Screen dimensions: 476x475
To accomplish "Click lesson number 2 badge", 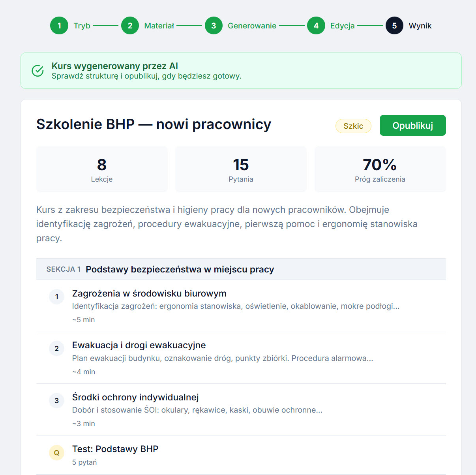I will 56,349.
